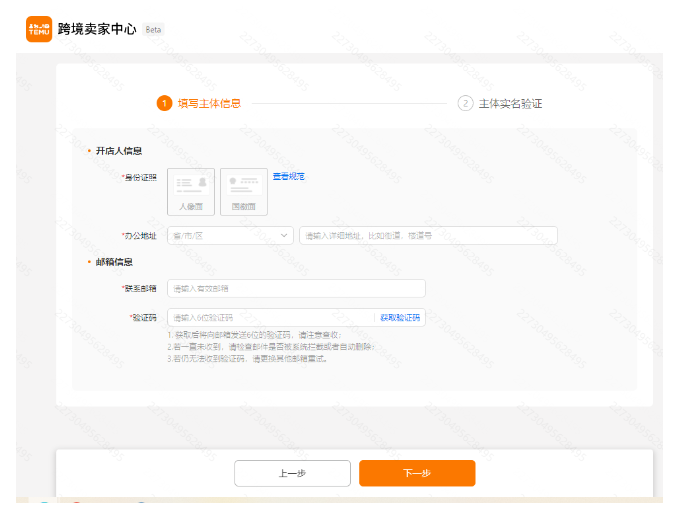
Task: Click the step 2 circle icon
Action: [x=465, y=103]
